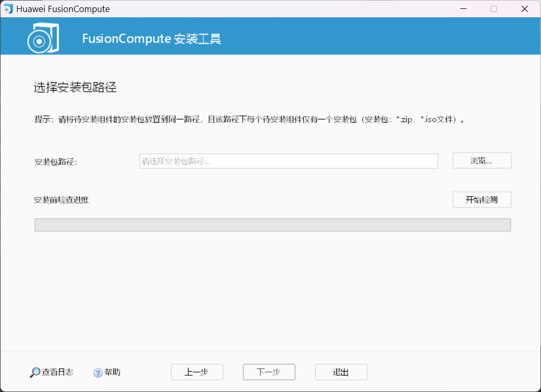Image resolution: width=541 pixels, height=392 pixels.
Task: Exit installer with 退出 button
Action: pyautogui.click(x=341, y=372)
